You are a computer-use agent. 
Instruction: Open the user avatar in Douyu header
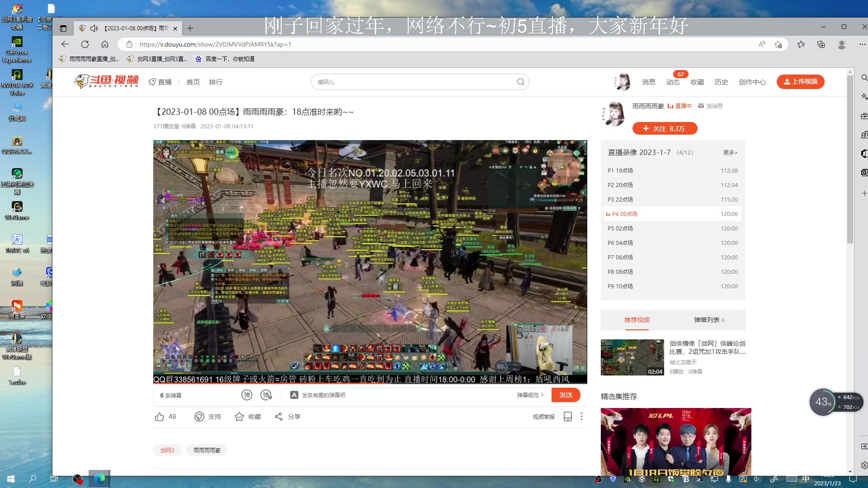[x=623, y=82]
